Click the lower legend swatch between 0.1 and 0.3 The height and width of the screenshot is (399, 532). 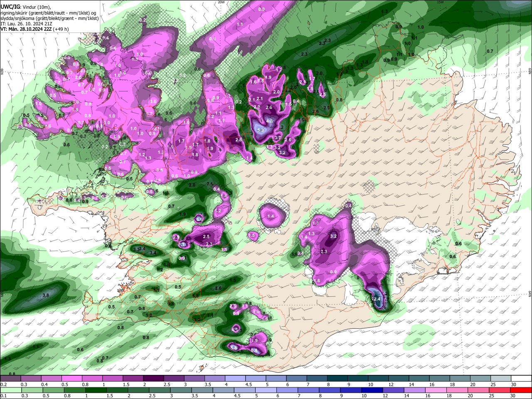[x=10, y=390]
